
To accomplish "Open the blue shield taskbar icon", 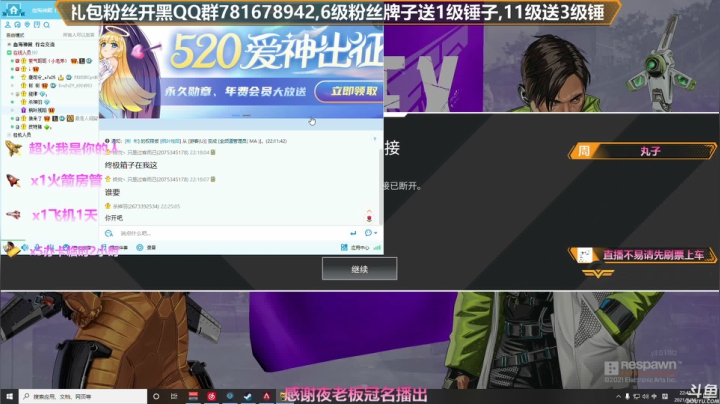I will tap(230, 396).
